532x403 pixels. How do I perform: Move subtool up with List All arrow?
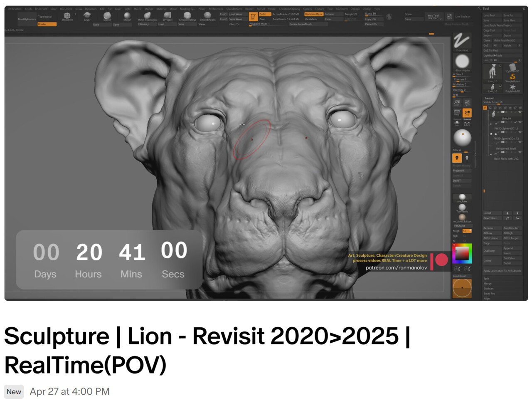point(507,213)
